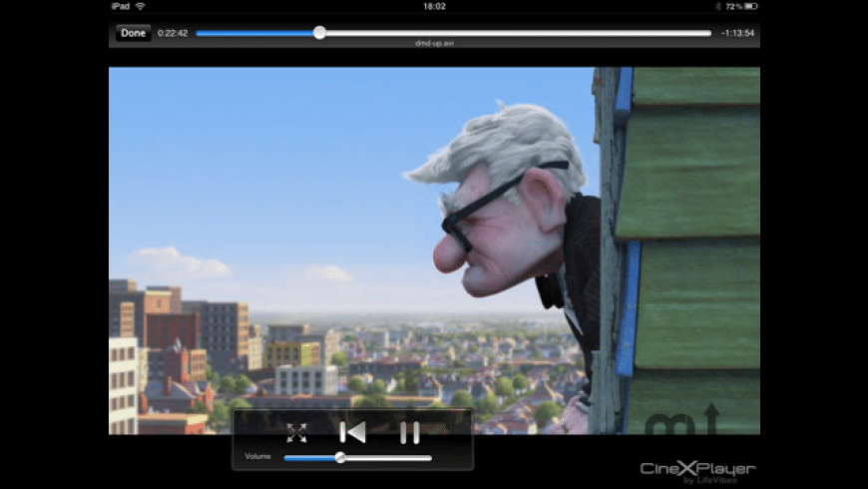868x489 pixels.
Task: Click the Volume label
Action: coord(257,456)
